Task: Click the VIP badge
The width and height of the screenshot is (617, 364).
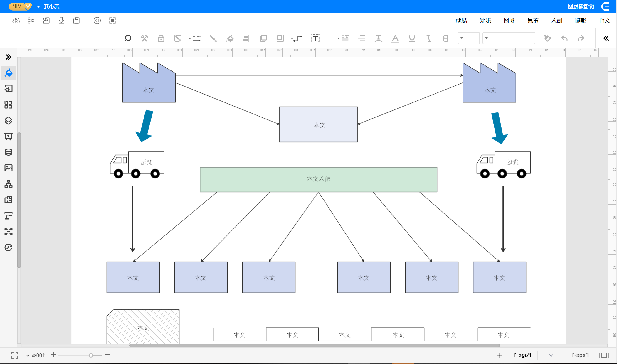Action: point(20,6)
